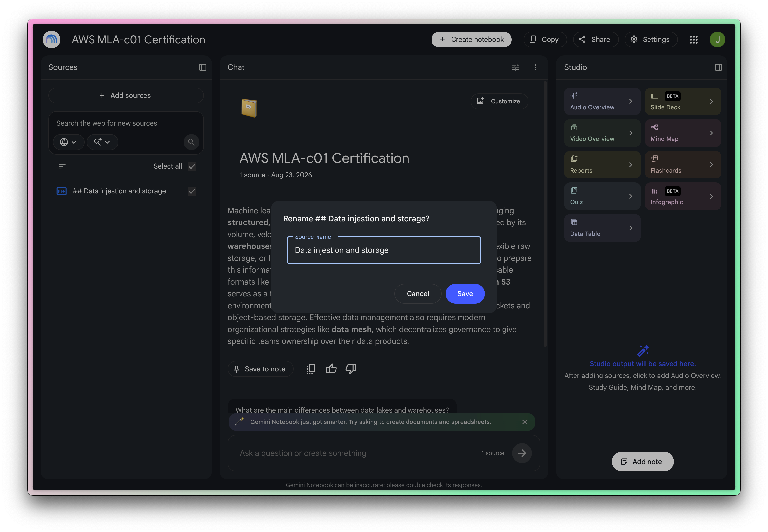The image size is (768, 532).
Task: Open the sources sort filter icon
Action: [62, 166]
